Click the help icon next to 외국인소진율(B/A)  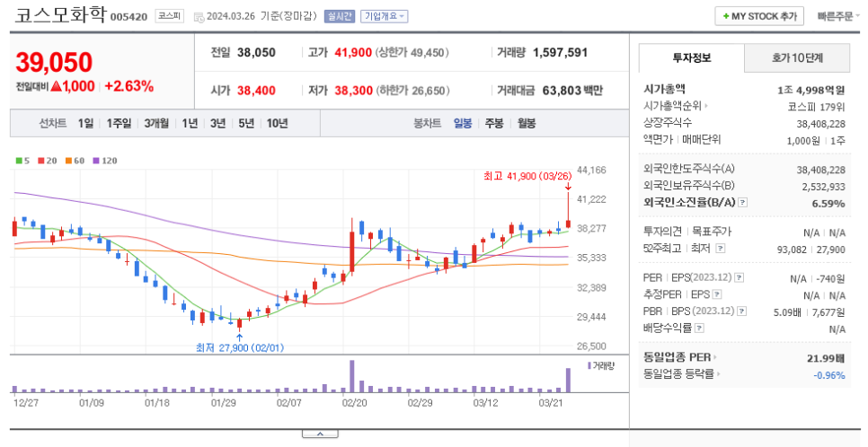point(743,203)
